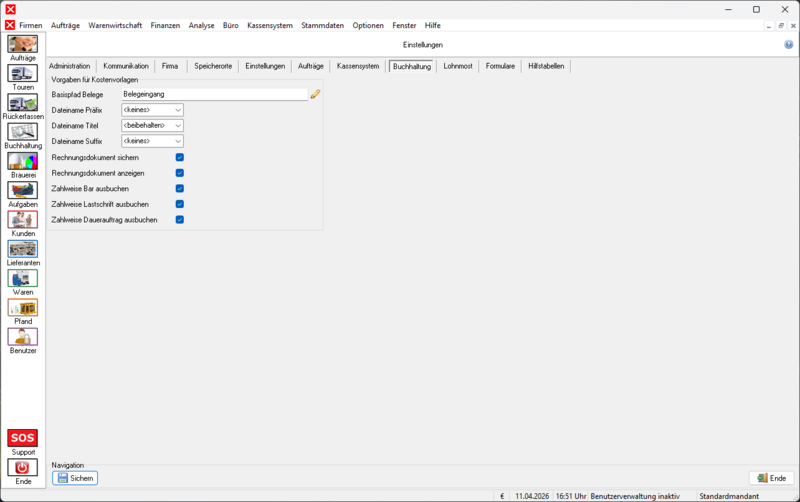Click the red power Ende icon in sidebar
This screenshot has height=502, width=800.
(22, 467)
